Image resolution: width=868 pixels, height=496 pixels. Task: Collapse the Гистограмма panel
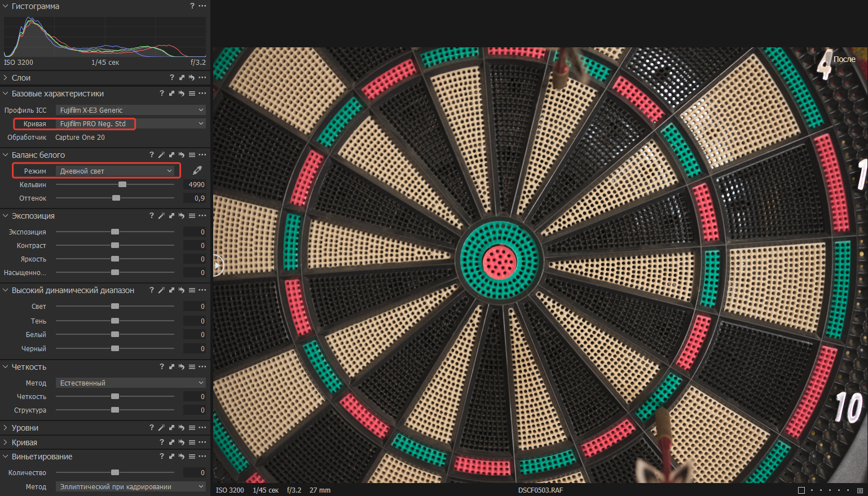6,6
